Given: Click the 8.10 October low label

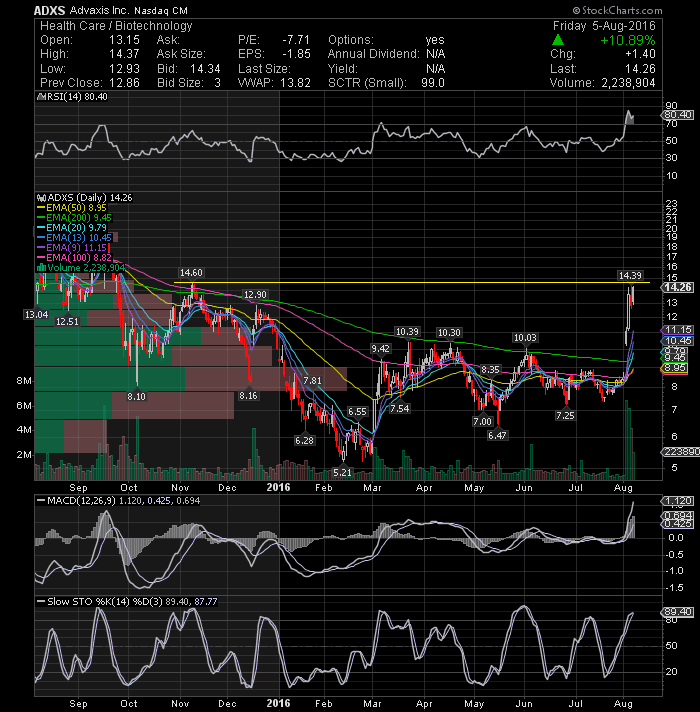Looking at the screenshot, I should pyautogui.click(x=136, y=396).
